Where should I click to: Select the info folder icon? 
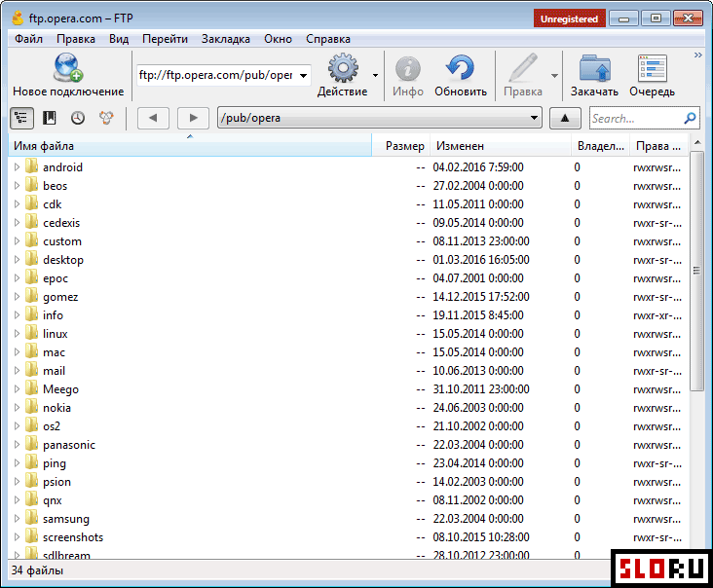(31, 314)
